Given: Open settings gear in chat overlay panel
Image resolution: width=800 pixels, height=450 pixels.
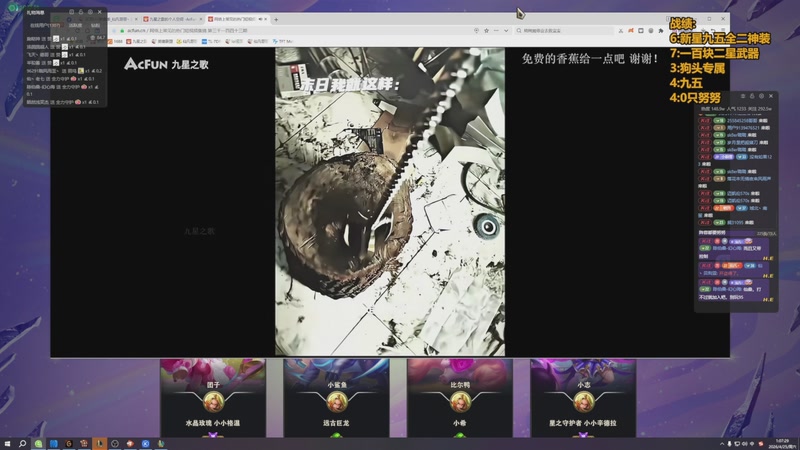Looking at the screenshot, I should [761, 96].
